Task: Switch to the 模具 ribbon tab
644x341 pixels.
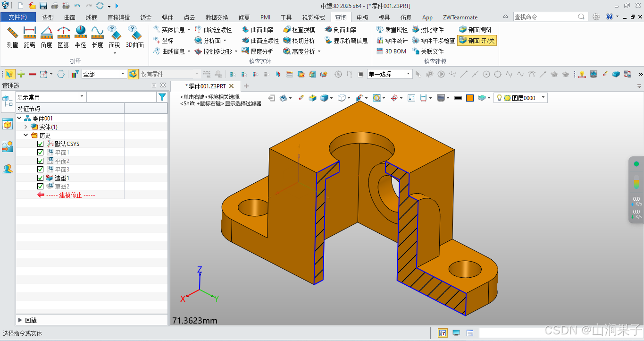Action: (384, 17)
